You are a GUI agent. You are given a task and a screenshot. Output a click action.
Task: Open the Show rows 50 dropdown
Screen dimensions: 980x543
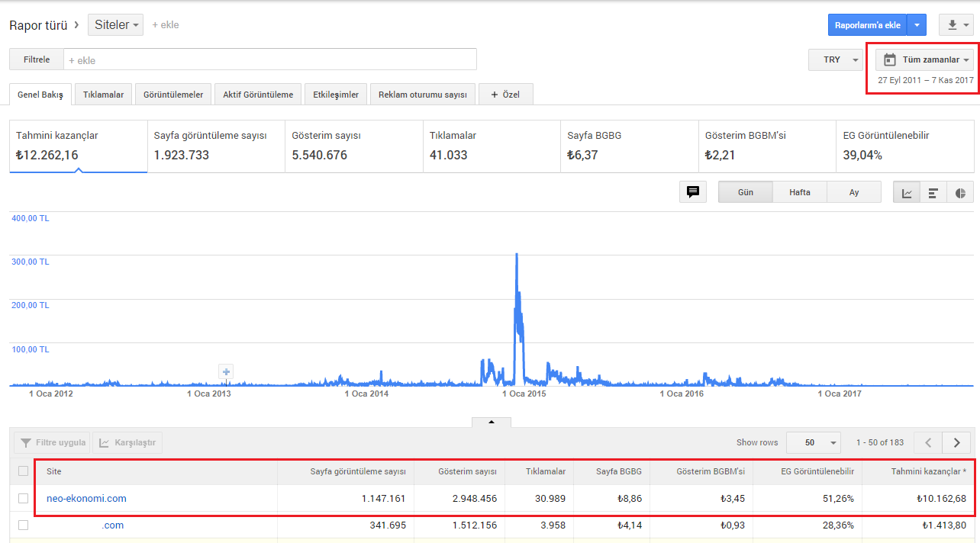813,442
